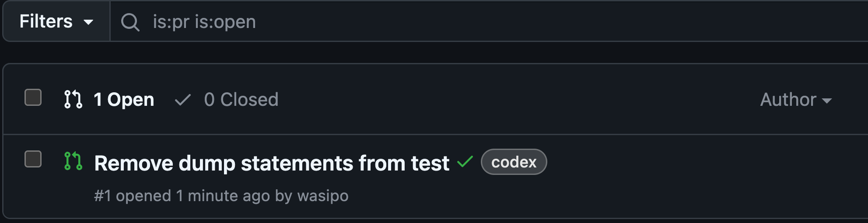Check the box for Remove dump statements PR
The image size is (868, 223).
33,159
